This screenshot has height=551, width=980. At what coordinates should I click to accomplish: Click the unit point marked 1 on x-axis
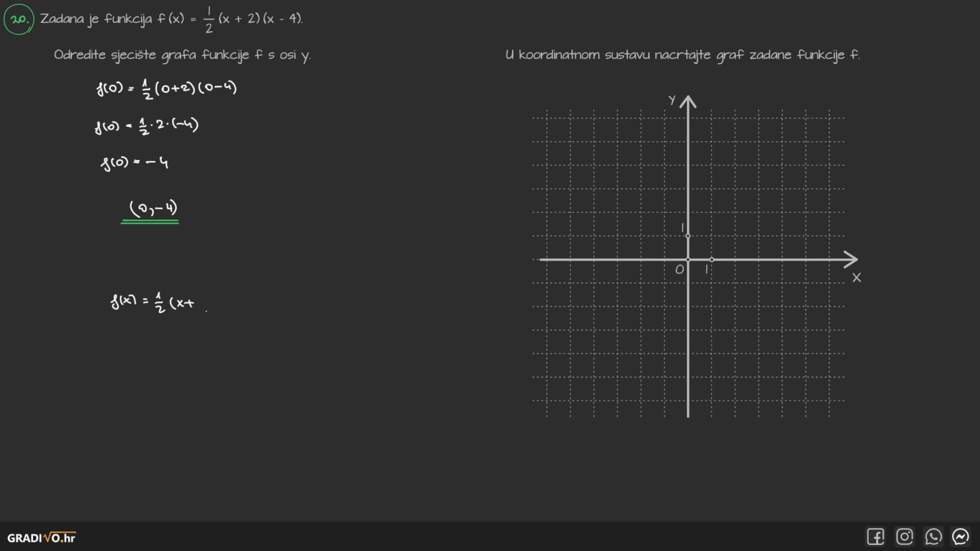pos(712,260)
